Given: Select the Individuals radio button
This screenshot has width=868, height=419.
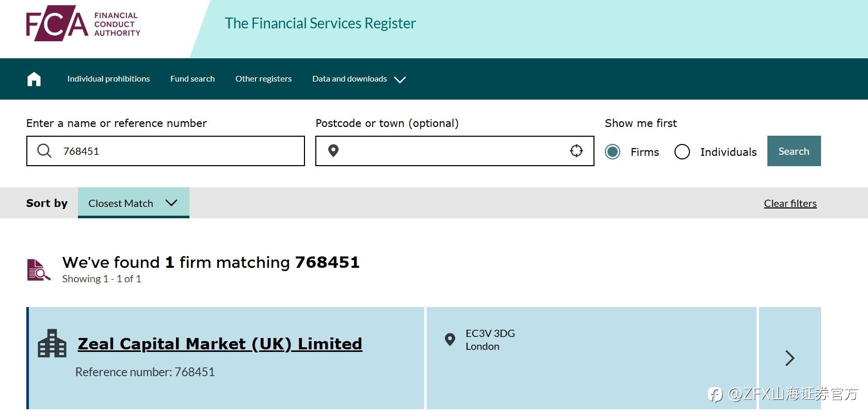Looking at the screenshot, I should point(682,152).
